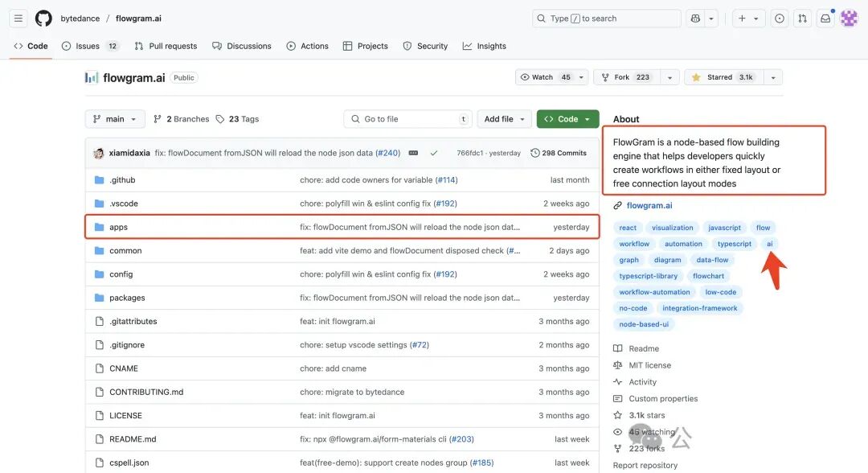Click the Go to file search field
Screen dimensions: 868x473
(408, 119)
